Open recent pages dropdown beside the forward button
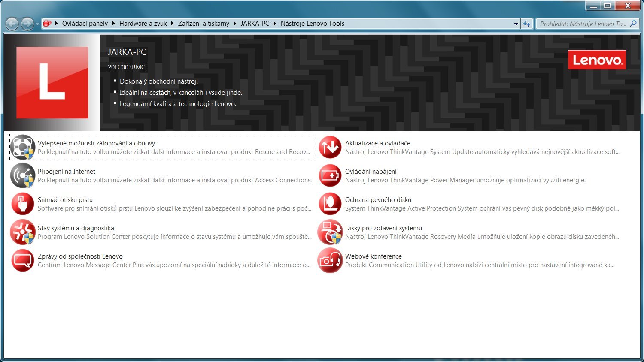Image resolution: width=644 pixels, height=362 pixels. [x=38, y=24]
